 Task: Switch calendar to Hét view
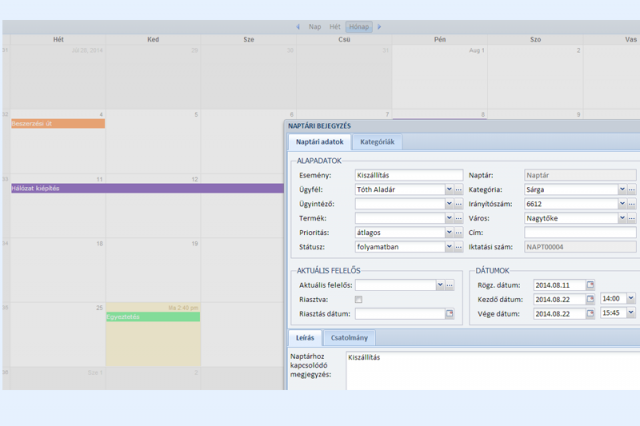[335, 26]
